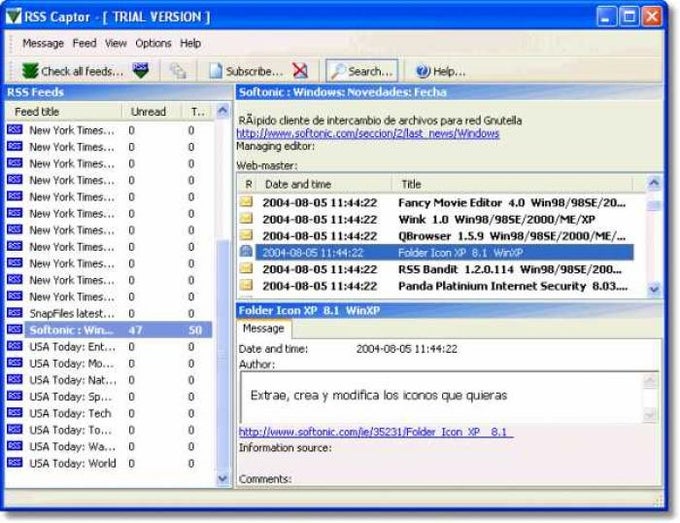Click envelope icon of QBrowser 1.5.9 message
The height and width of the screenshot is (523, 680).
(246, 235)
